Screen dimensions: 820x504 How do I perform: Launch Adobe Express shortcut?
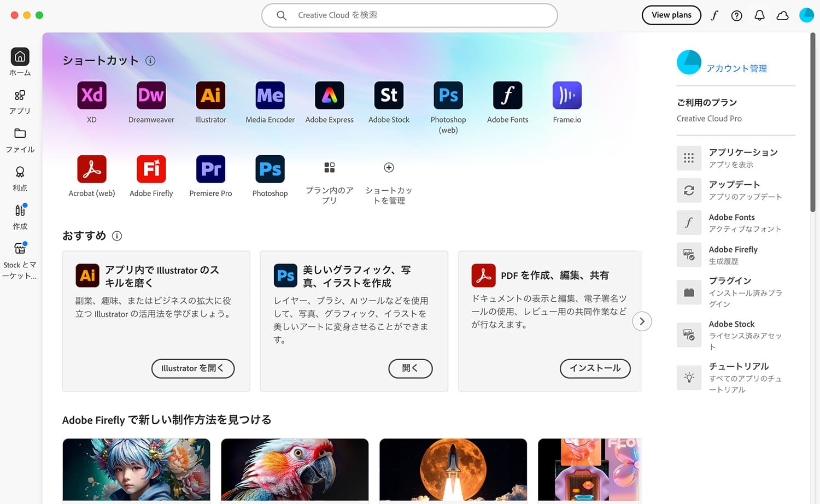point(329,96)
